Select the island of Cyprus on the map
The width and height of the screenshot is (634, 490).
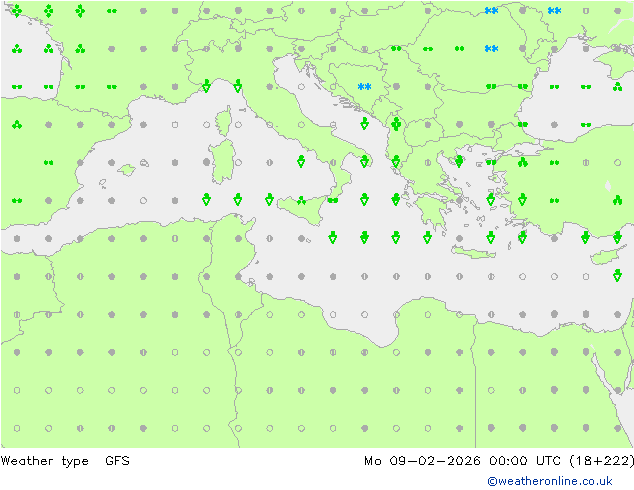coord(607,257)
